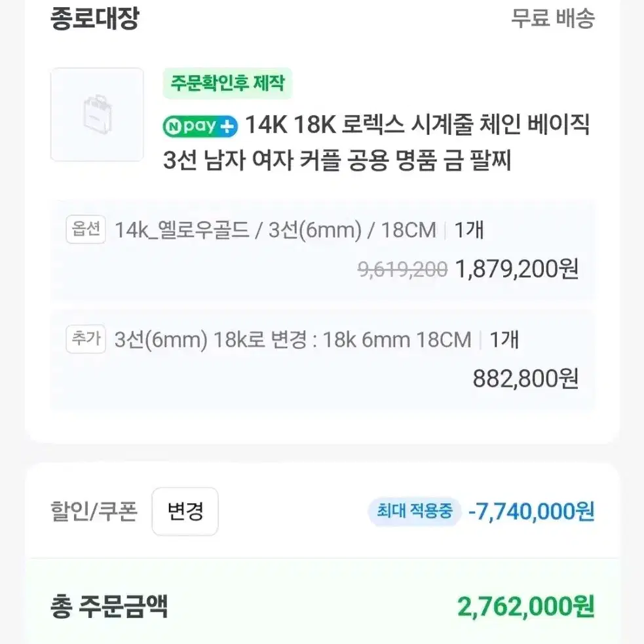Click the 옵션 tag label
Viewport: 644px width, 644px height.
pos(86,229)
